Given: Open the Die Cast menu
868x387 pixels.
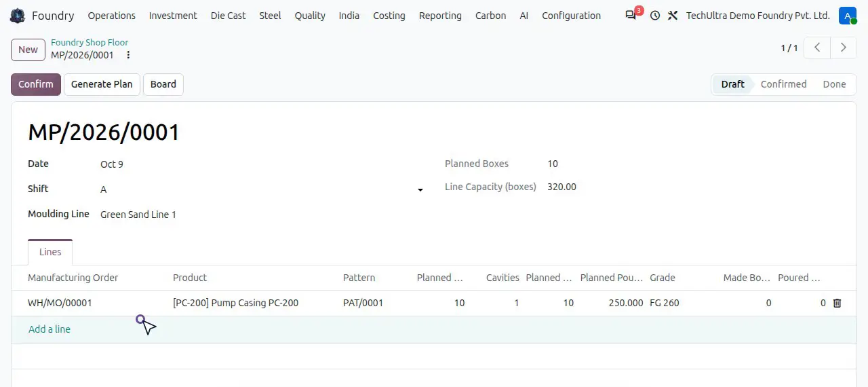Looking at the screenshot, I should [229, 16].
